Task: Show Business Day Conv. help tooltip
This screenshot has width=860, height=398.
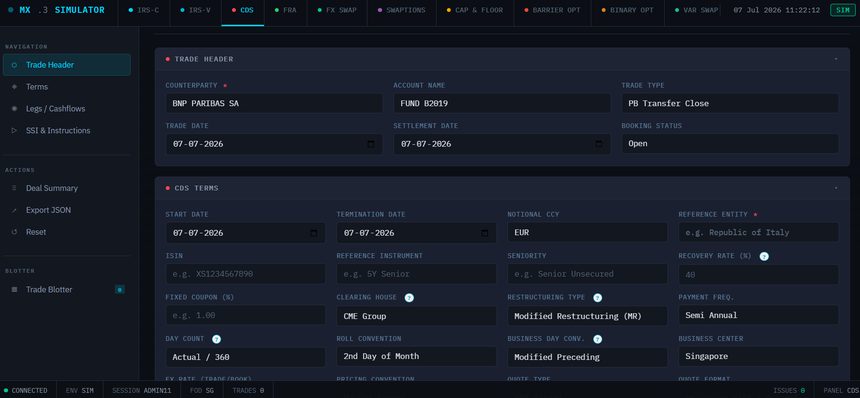Action: click(598, 339)
